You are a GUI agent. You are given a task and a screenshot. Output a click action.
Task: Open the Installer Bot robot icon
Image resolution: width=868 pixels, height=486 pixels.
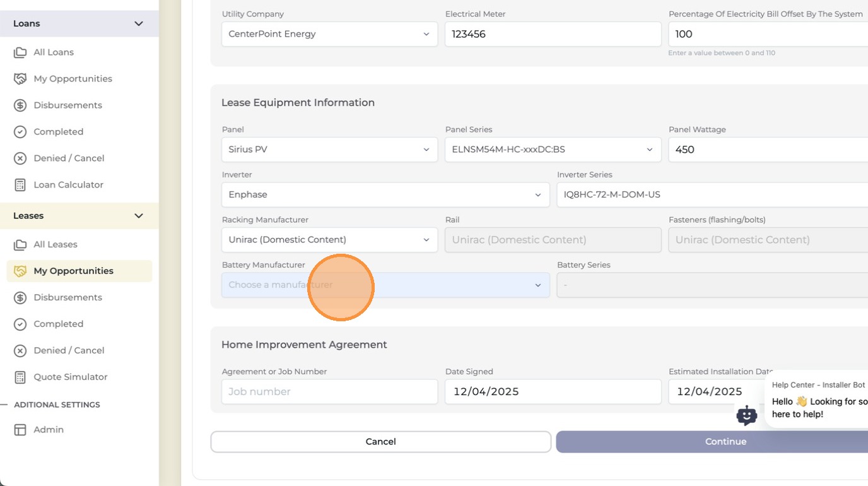point(747,415)
